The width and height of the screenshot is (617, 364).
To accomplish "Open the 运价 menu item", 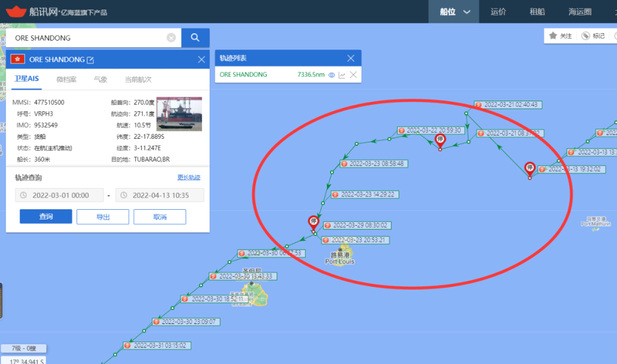I will coord(498,12).
